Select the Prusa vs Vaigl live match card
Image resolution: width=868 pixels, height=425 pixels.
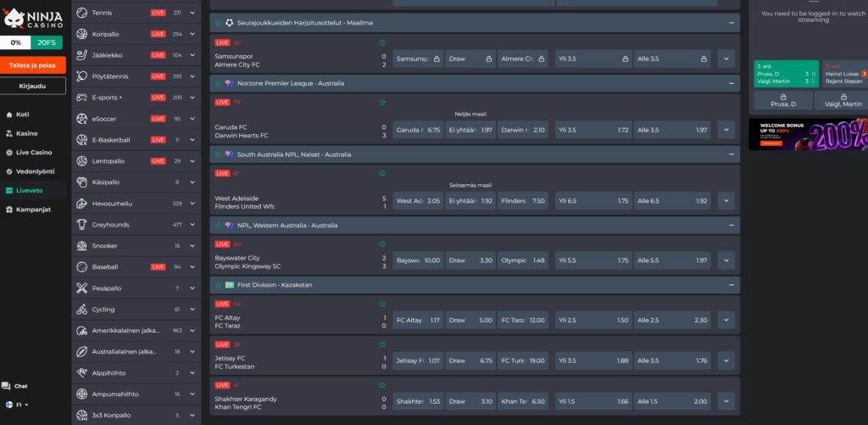click(786, 74)
